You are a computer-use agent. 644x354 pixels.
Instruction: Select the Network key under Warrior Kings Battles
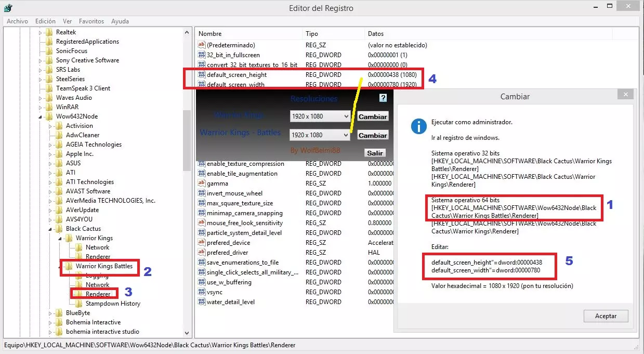tap(97, 285)
